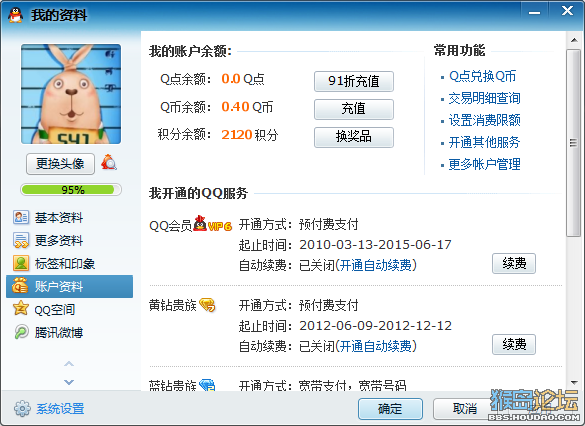Open the Q点兑换Q币 link
585x426 pixels.
(x=482, y=76)
